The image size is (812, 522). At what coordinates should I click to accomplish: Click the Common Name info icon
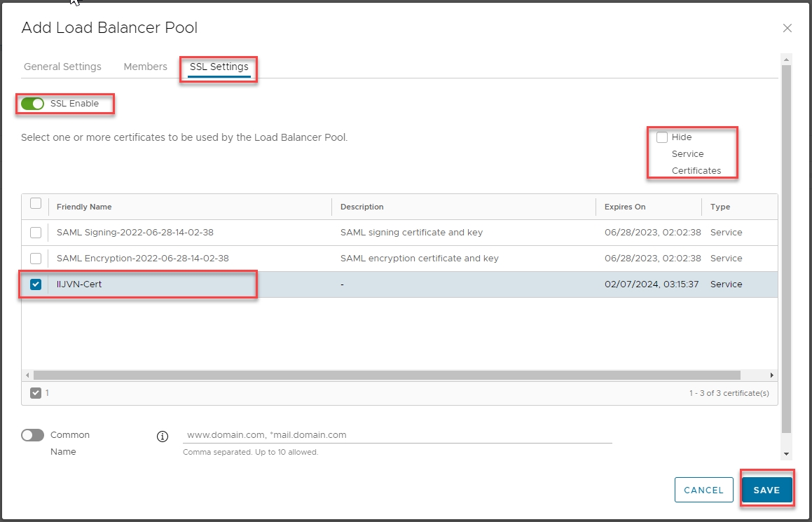(163, 437)
